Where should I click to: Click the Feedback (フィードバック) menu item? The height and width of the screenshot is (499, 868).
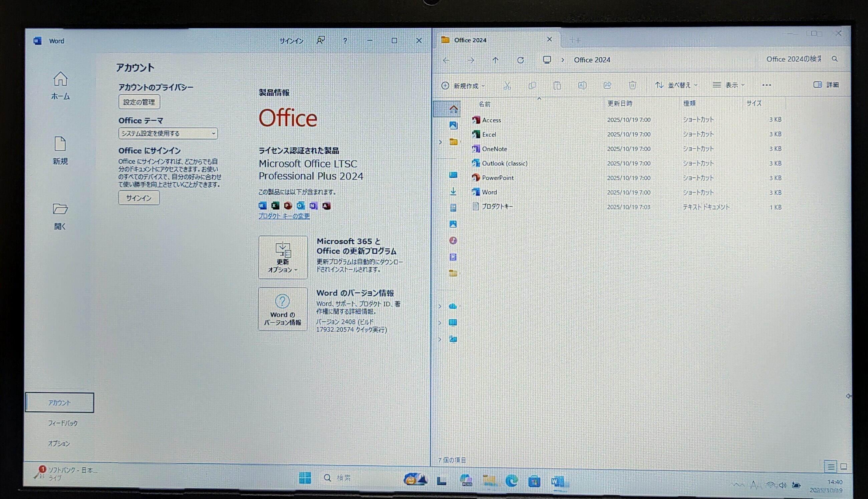tap(63, 423)
